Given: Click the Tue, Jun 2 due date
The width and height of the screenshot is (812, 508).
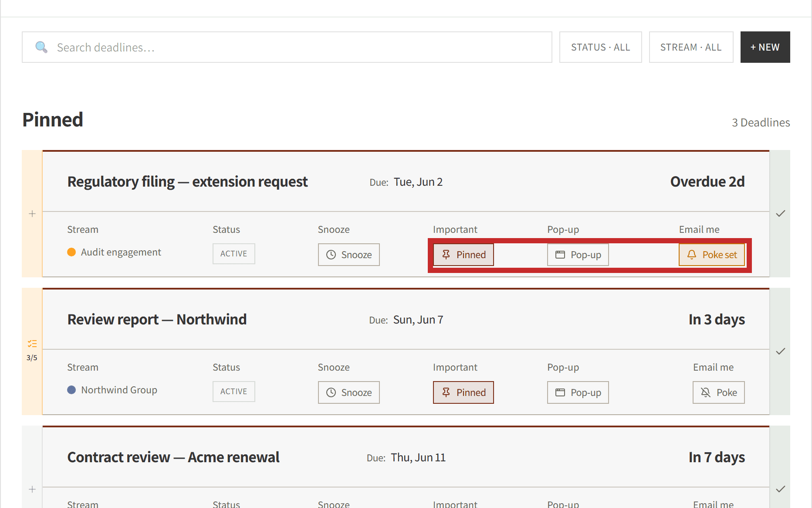Looking at the screenshot, I should click(x=418, y=182).
